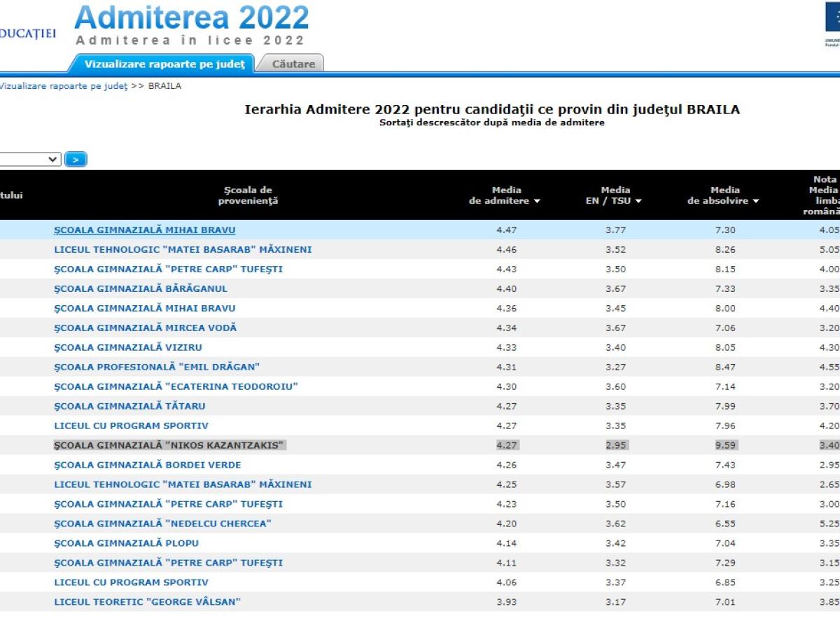Open the page selector dropdown
Screen dimensions: 840x630
(29, 160)
